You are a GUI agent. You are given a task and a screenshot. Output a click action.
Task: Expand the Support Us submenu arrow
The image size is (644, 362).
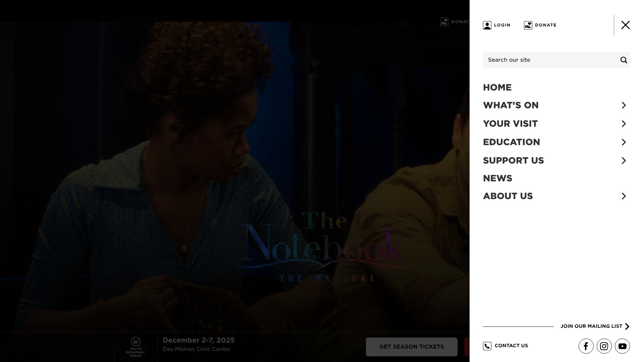pyautogui.click(x=624, y=161)
